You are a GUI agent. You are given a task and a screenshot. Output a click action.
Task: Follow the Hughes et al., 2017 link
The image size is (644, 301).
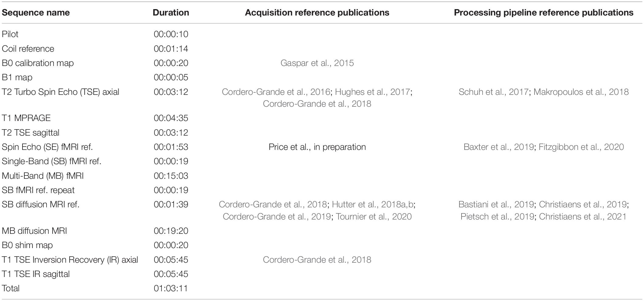[372, 92]
